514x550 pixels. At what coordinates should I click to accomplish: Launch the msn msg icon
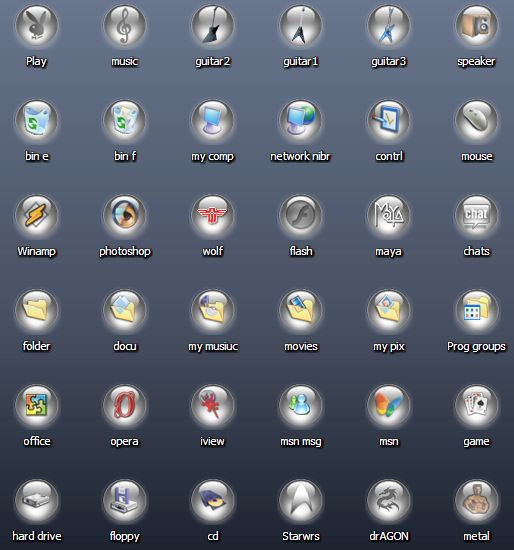(x=301, y=405)
